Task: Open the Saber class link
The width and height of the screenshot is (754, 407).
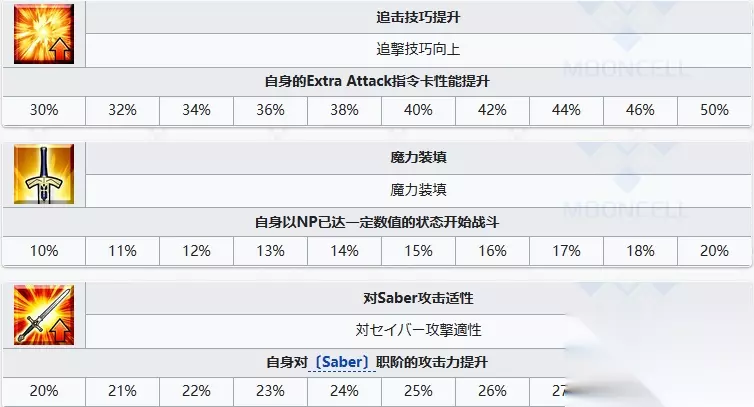Action: (343, 361)
